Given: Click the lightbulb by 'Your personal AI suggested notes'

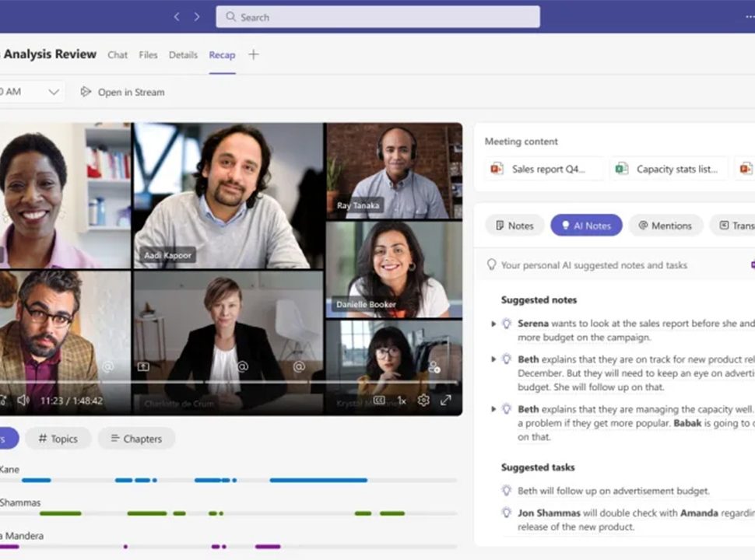Looking at the screenshot, I should point(491,265).
